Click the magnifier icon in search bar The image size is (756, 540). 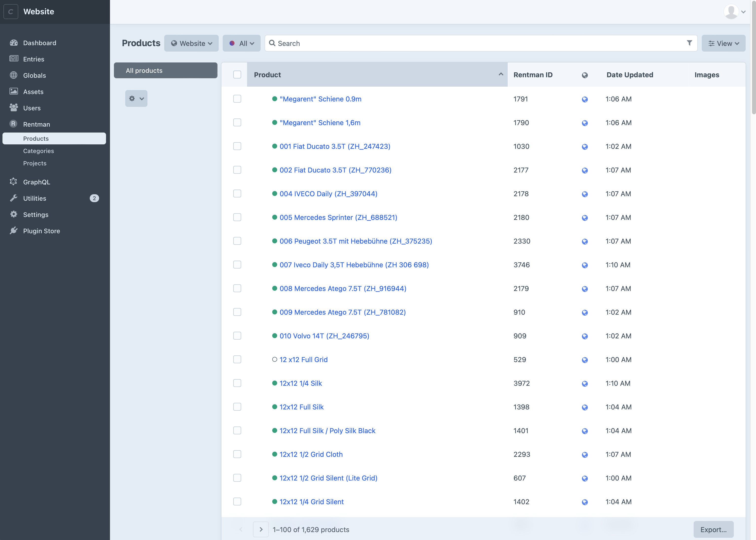pyautogui.click(x=272, y=43)
